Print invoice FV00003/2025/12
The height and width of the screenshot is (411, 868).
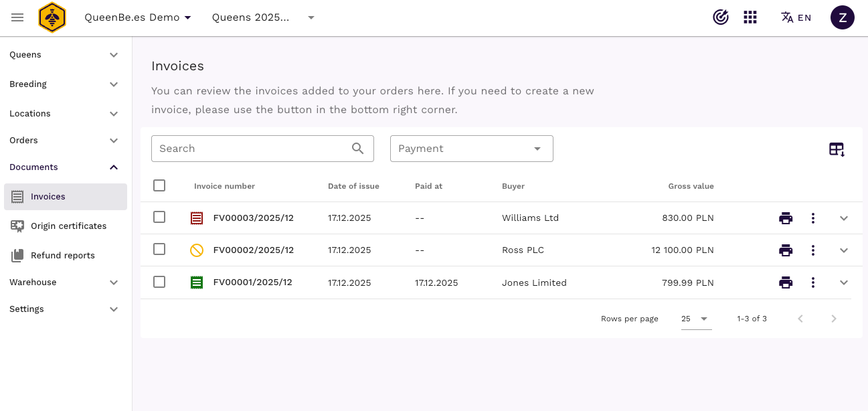pos(786,218)
